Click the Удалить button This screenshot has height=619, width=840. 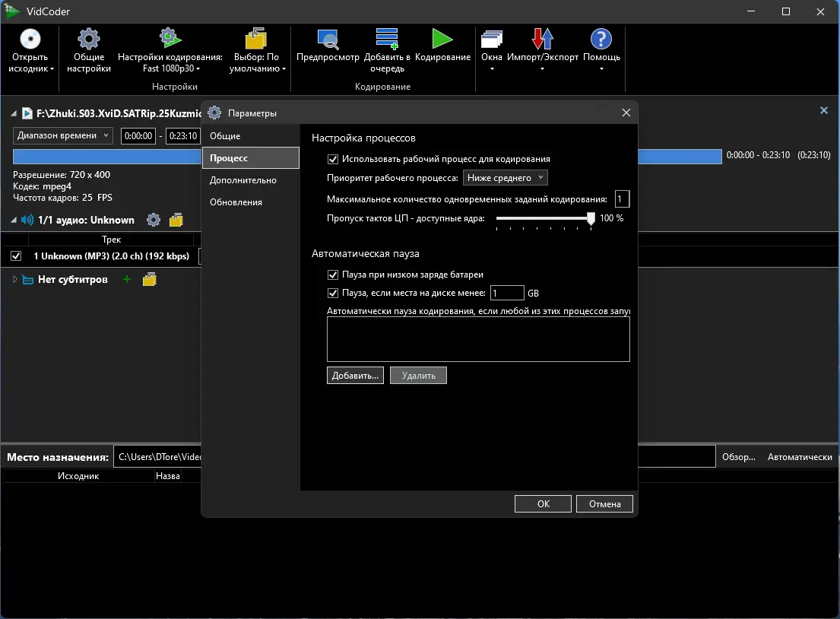(x=418, y=376)
